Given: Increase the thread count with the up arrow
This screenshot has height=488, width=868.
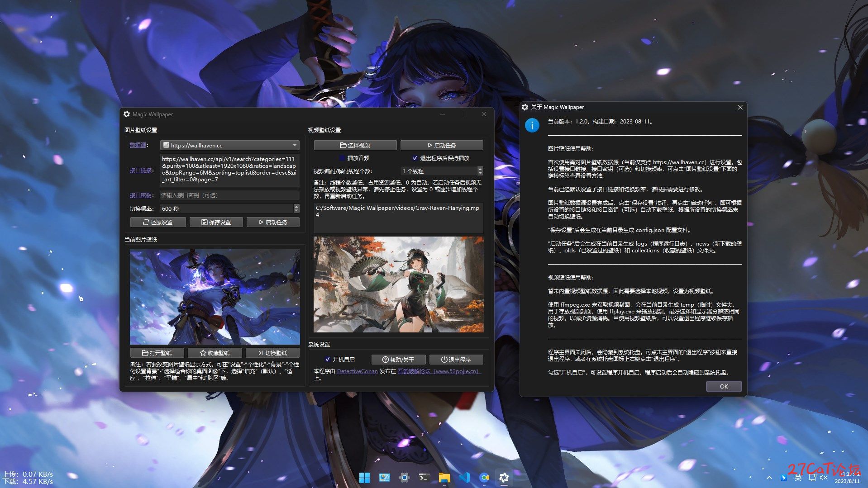Looking at the screenshot, I should point(480,169).
